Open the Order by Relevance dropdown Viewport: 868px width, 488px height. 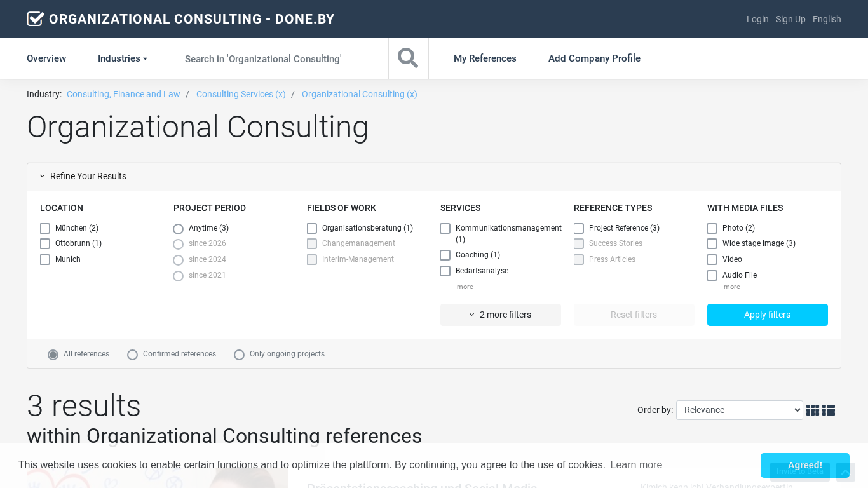pos(739,410)
